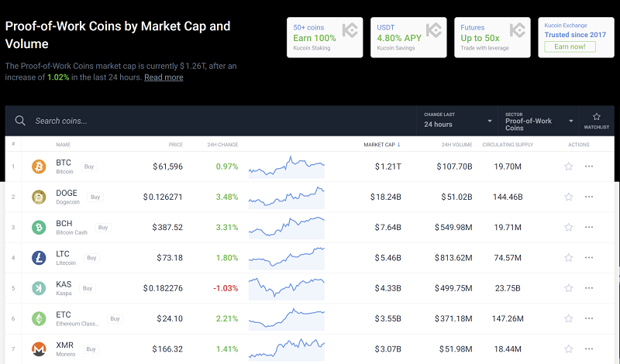Click the Litecoin coin icon
The image size is (620, 364).
(39, 258)
